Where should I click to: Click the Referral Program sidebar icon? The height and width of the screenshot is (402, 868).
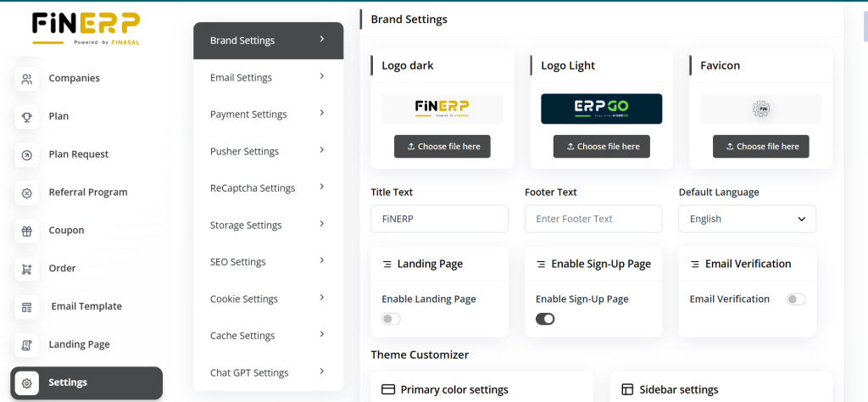point(27,193)
